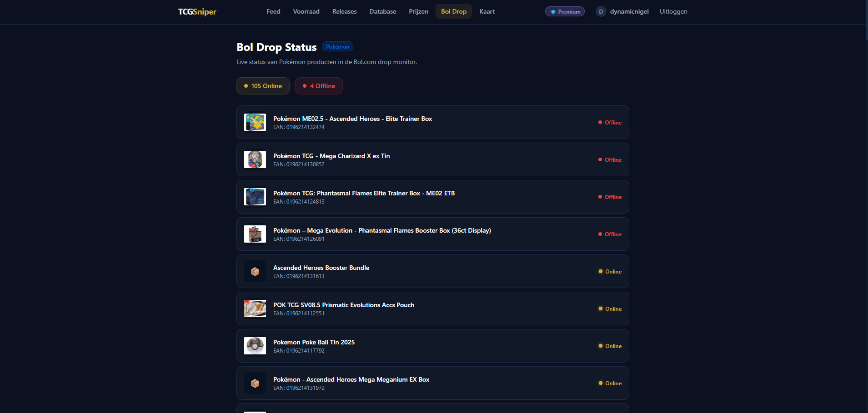Click Prismatic Evolutions Accs Pouch thumbnail
The height and width of the screenshot is (413, 868).
[255, 309]
